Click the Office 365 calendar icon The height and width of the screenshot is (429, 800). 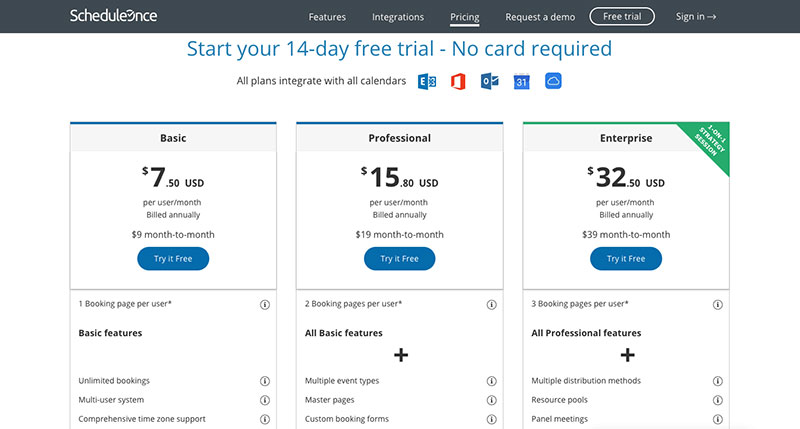click(x=458, y=82)
